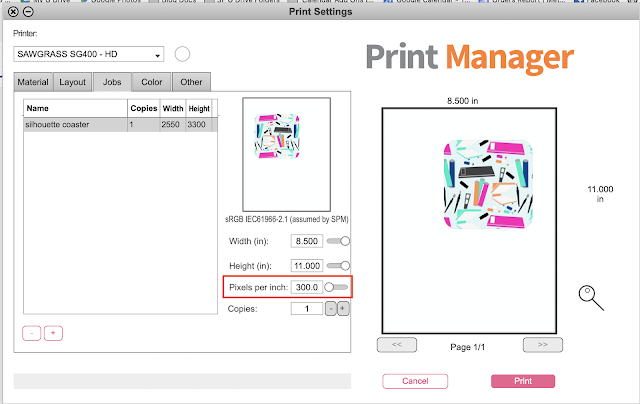Screen dimensions: 640x404
Task: Click the pink Print button
Action: point(523,381)
